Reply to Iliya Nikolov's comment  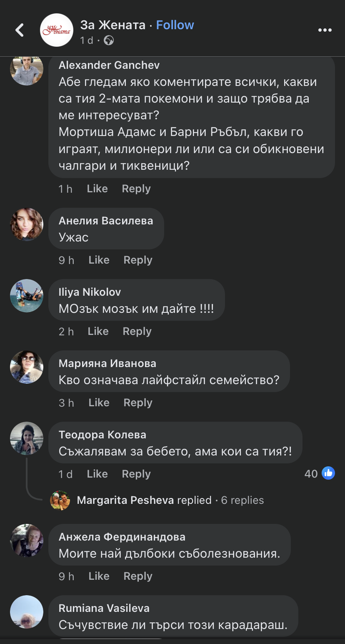pyautogui.click(x=137, y=331)
